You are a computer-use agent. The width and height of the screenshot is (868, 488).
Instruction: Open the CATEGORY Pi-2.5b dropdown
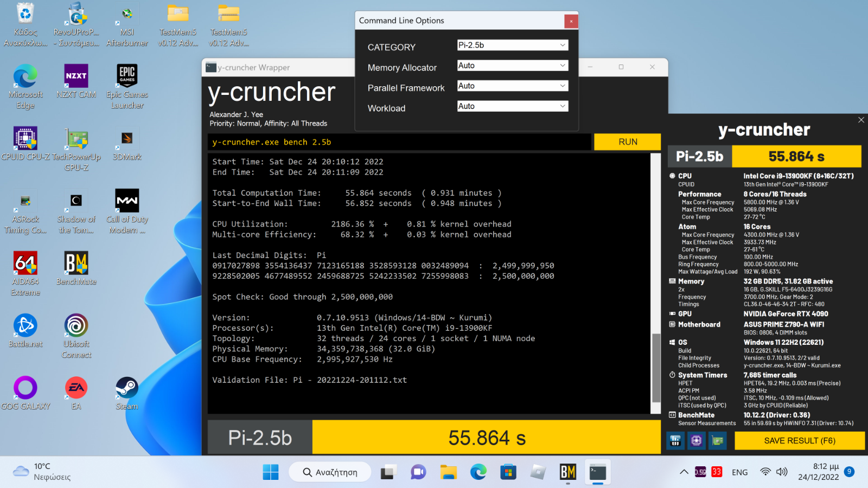coord(513,45)
